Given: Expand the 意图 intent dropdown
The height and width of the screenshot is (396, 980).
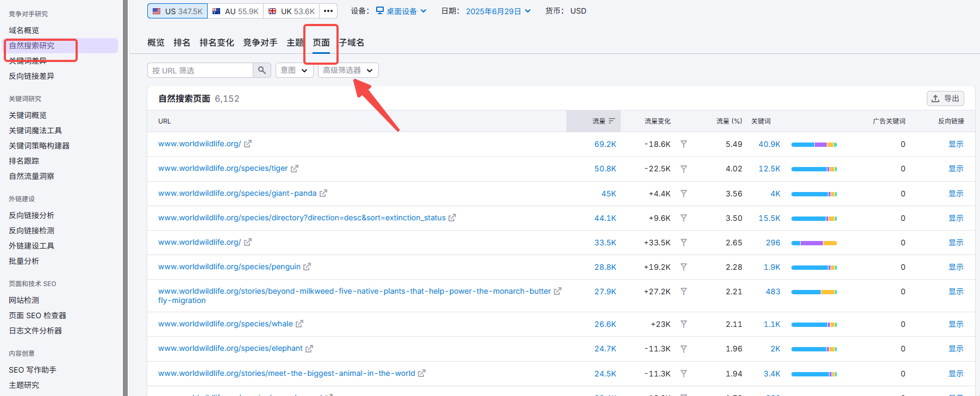Looking at the screenshot, I should click(x=295, y=70).
